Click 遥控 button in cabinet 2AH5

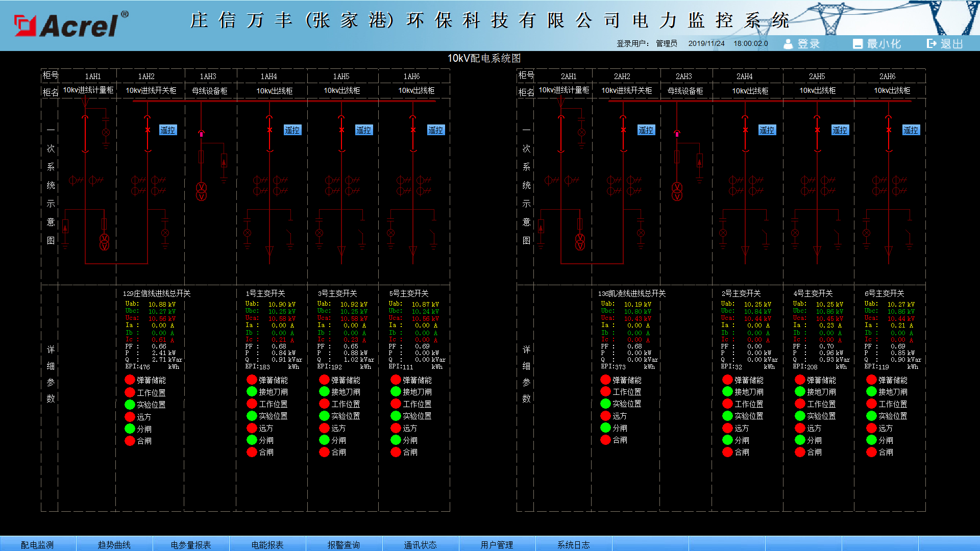tap(840, 130)
